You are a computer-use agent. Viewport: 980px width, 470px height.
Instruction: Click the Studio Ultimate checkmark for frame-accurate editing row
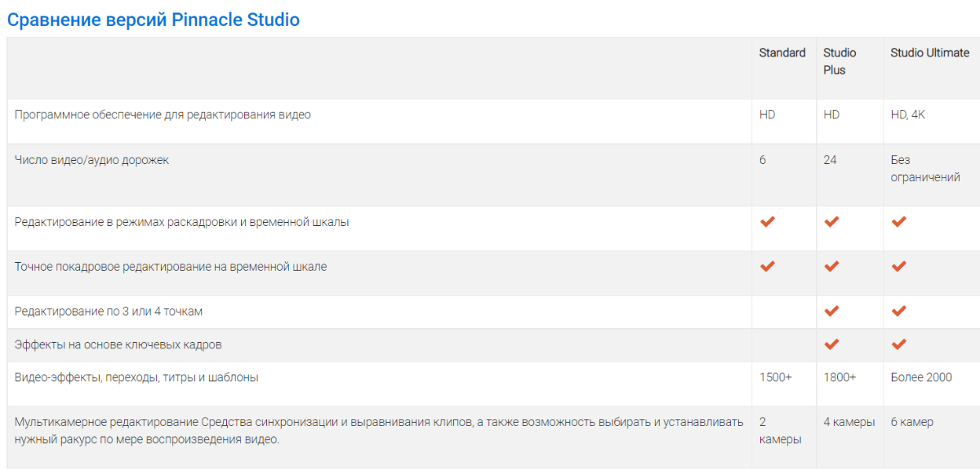coord(898,266)
